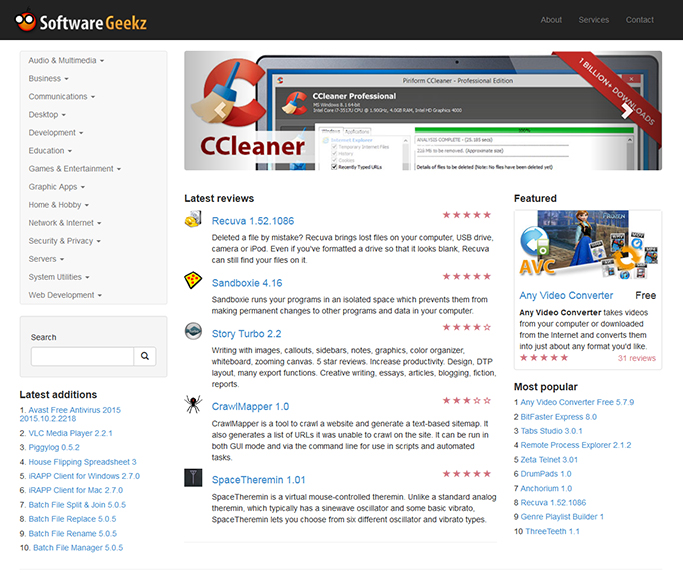
Task: Click the CrawlMapper star rating
Action: pos(467,400)
